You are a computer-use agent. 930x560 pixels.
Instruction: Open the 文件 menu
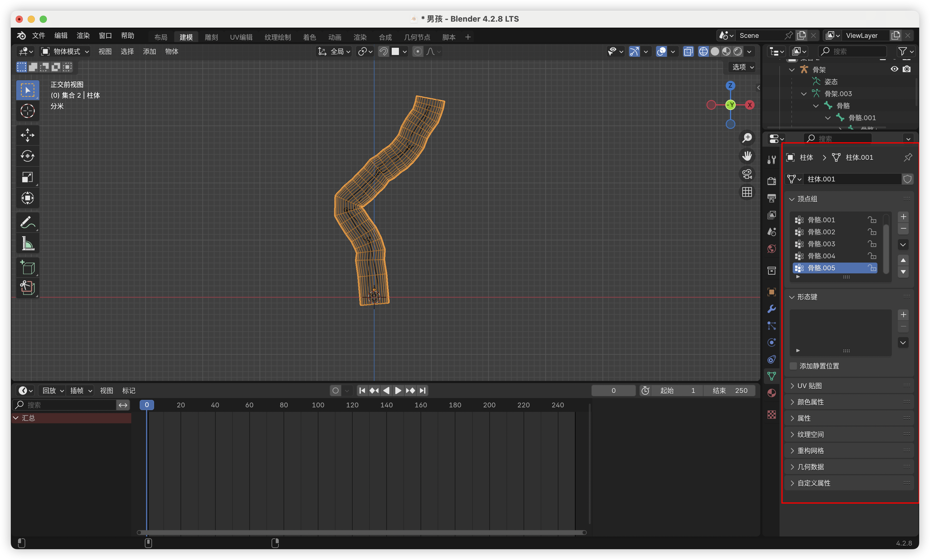tap(38, 35)
